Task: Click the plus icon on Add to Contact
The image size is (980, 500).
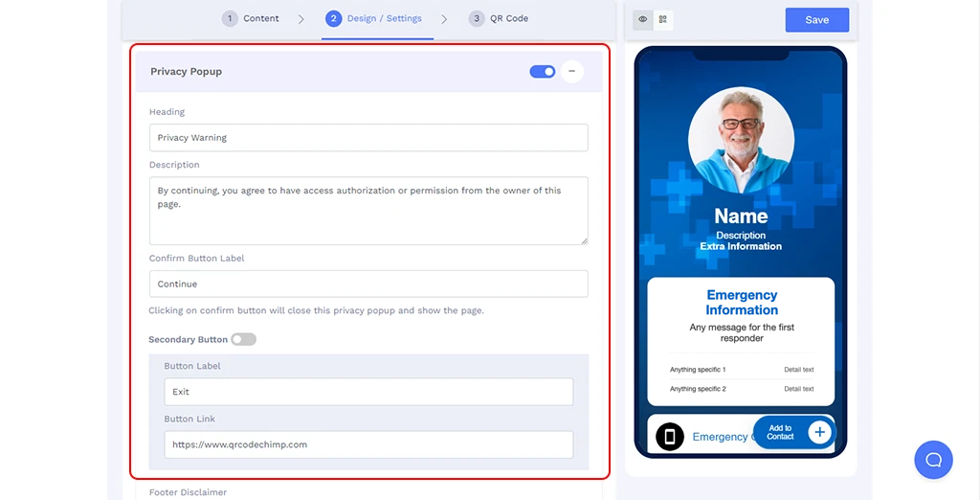Action: click(x=819, y=433)
